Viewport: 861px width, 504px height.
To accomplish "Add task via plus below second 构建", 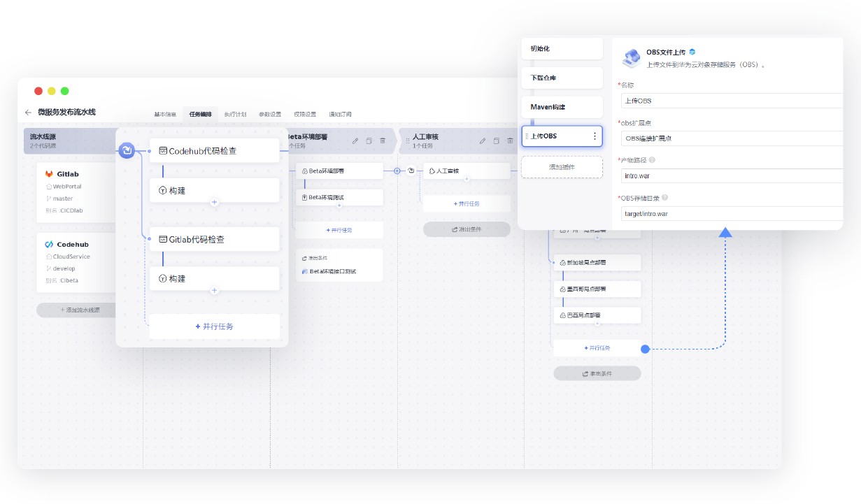I will 215,290.
